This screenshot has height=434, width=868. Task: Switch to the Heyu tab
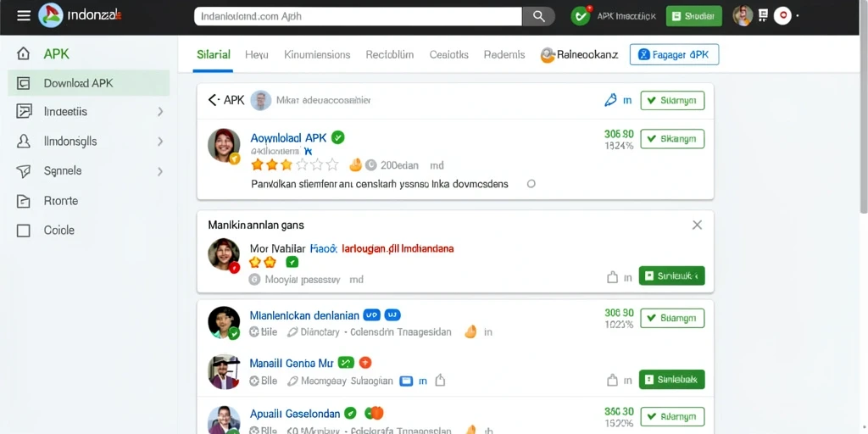[256, 54]
